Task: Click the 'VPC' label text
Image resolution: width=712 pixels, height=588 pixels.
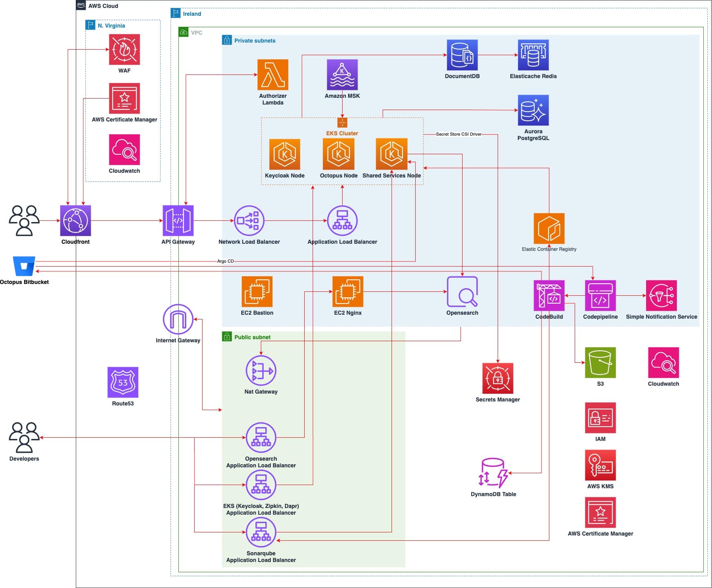Action: click(197, 33)
